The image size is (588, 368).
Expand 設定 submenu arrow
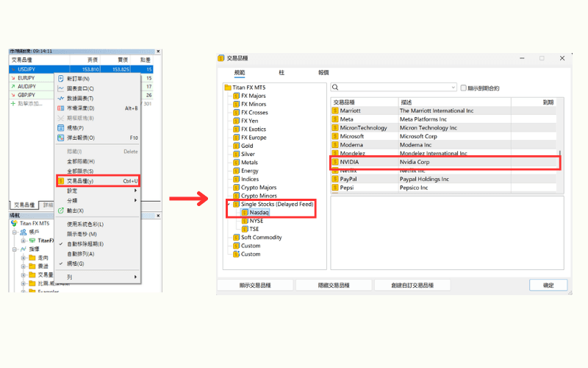click(135, 191)
